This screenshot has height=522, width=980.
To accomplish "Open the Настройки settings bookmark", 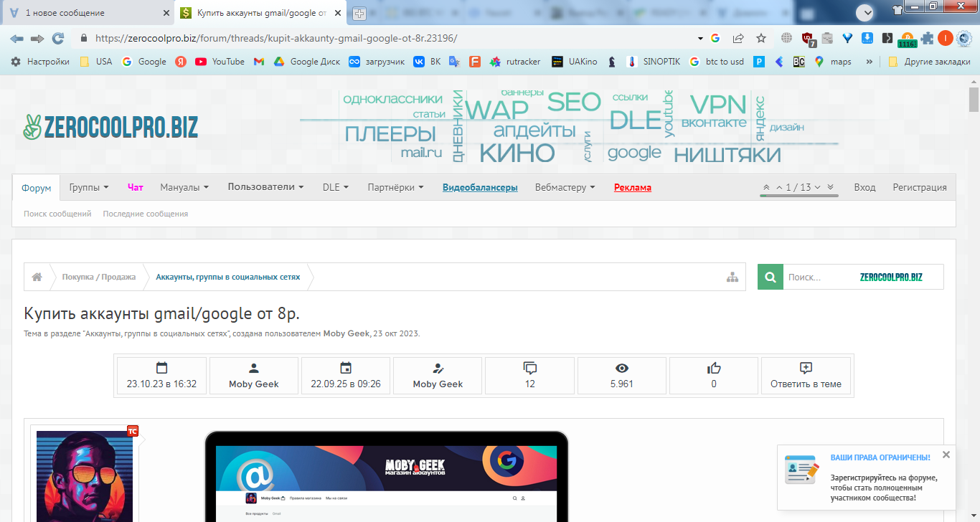I will tap(40, 62).
